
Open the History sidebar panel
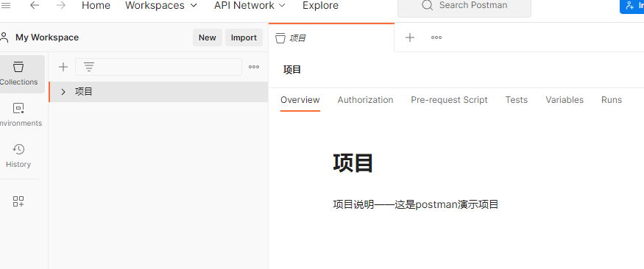point(18,156)
